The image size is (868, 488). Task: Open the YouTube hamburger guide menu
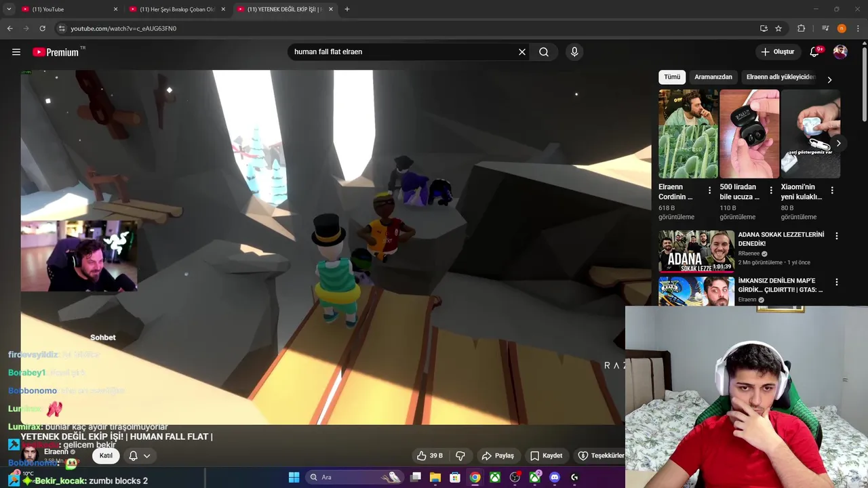[x=16, y=52]
